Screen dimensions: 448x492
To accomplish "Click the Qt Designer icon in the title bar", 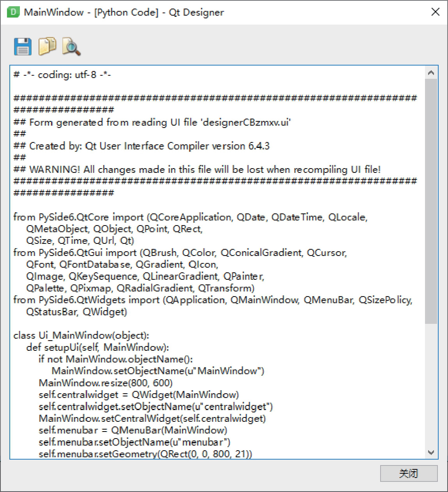I will [13, 12].
